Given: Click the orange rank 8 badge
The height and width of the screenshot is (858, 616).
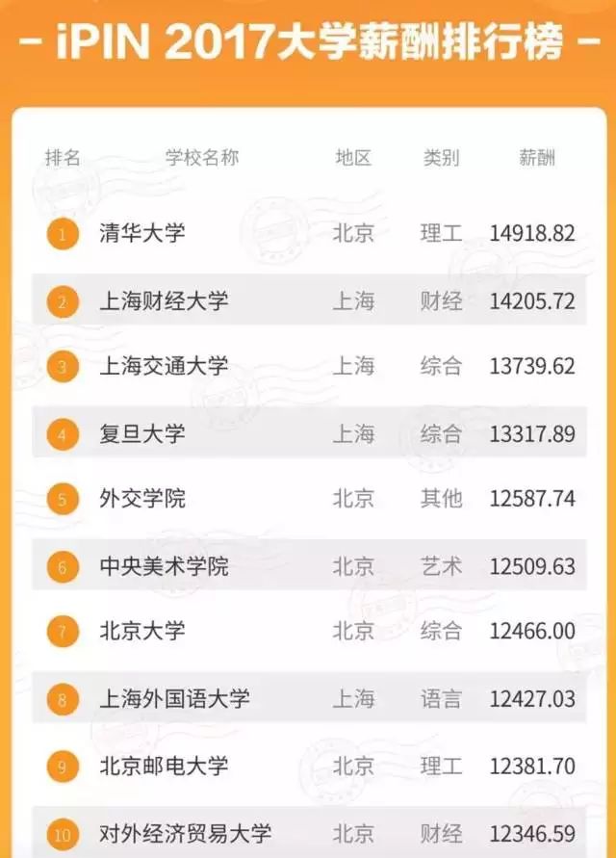Looking at the screenshot, I should click(x=63, y=699).
